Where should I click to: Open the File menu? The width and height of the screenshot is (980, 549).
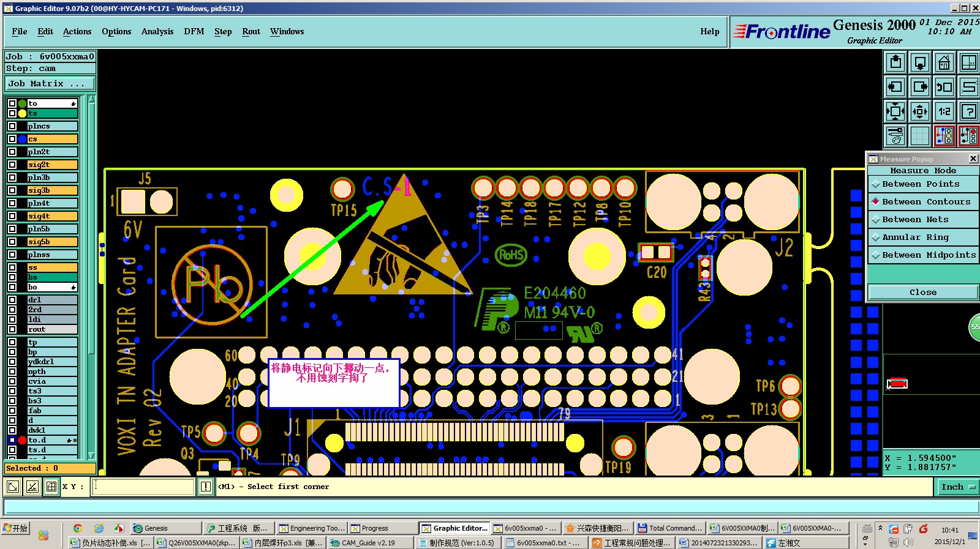[x=20, y=31]
